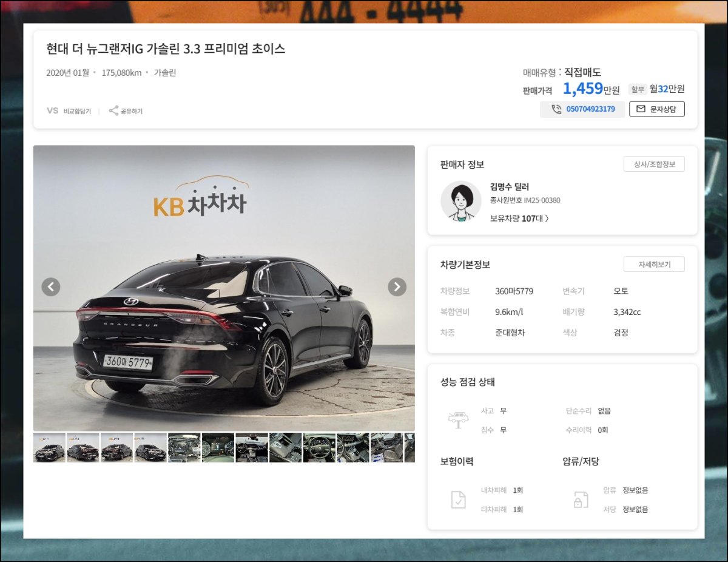Click the phone icon beside the number

[x=556, y=109]
